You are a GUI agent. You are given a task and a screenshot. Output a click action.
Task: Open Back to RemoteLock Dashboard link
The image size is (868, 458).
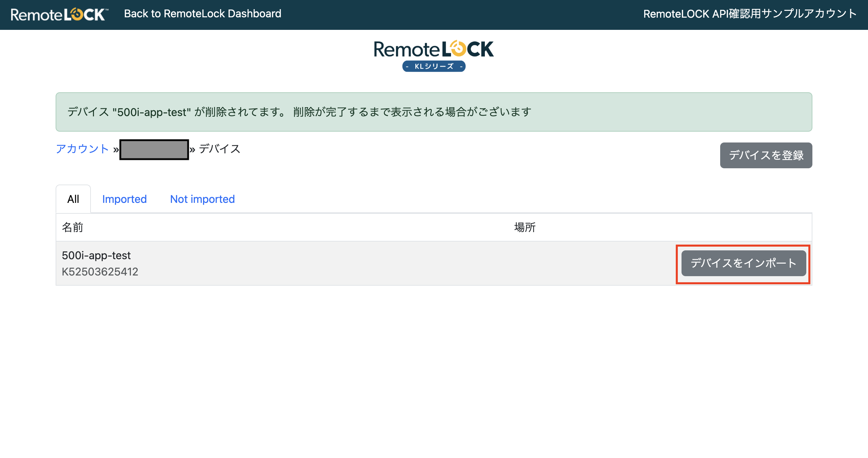202,14
